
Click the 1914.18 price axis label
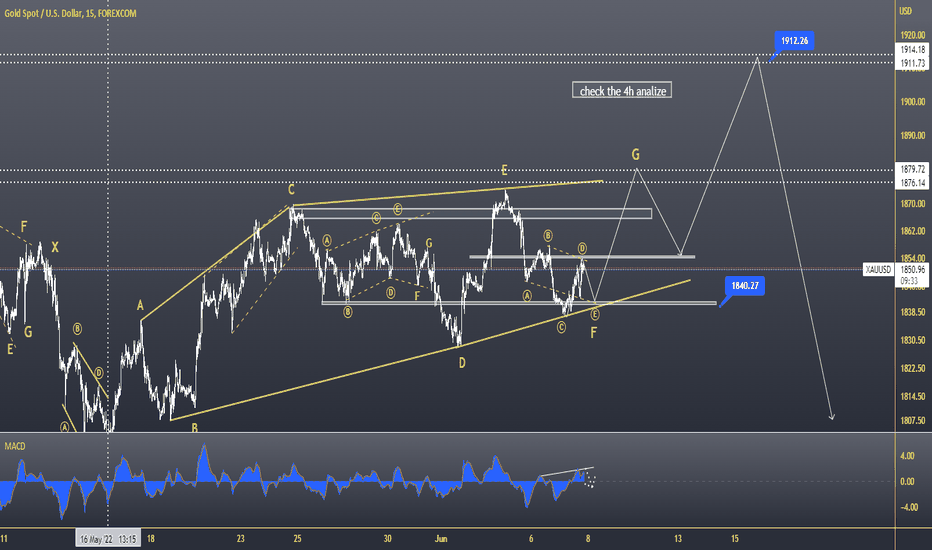(x=913, y=50)
